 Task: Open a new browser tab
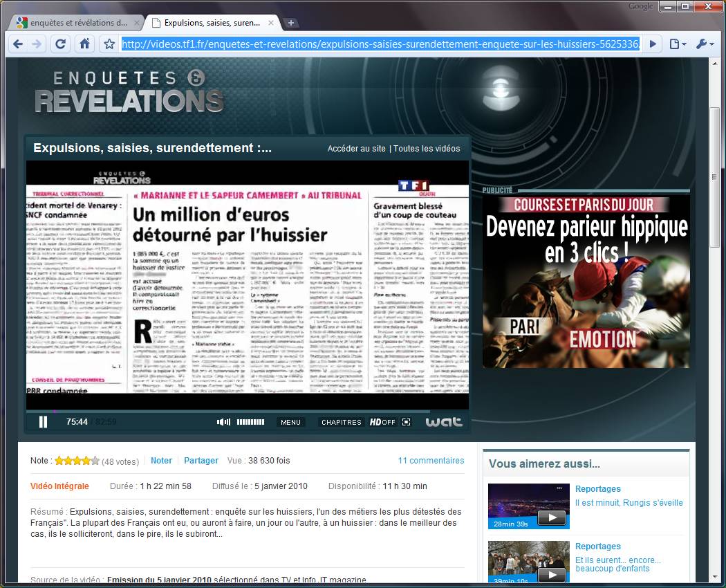(x=291, y=23)
